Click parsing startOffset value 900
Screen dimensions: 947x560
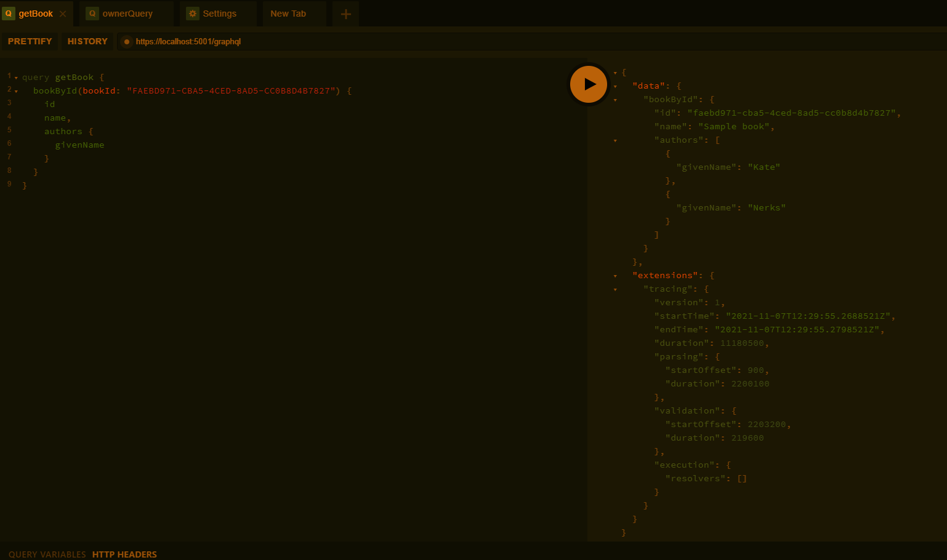(x=756, y=370)
